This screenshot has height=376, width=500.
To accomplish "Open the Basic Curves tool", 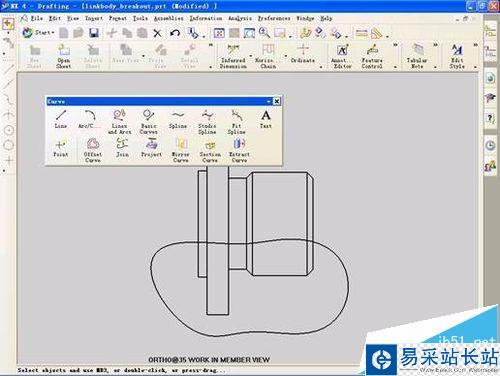I will (148, 122).
